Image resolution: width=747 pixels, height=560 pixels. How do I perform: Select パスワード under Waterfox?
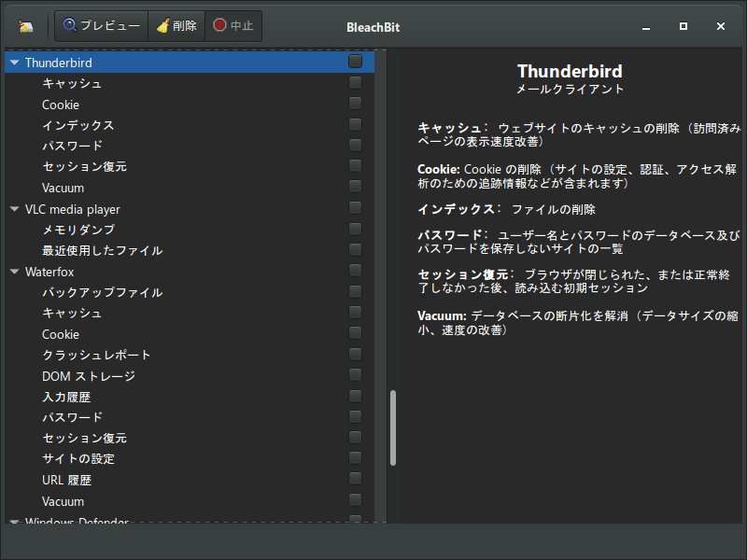[x=190, y=417]
